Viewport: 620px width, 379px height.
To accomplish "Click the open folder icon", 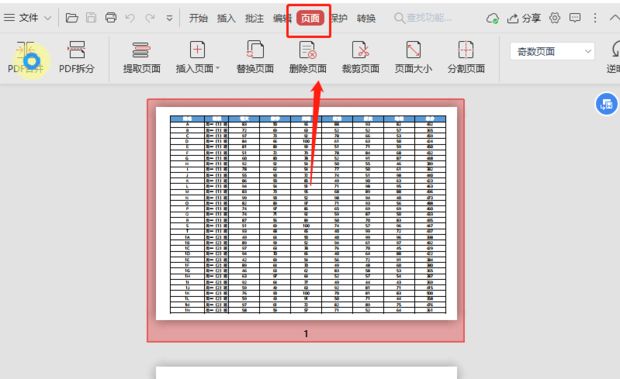I will (x=72, y=18).
